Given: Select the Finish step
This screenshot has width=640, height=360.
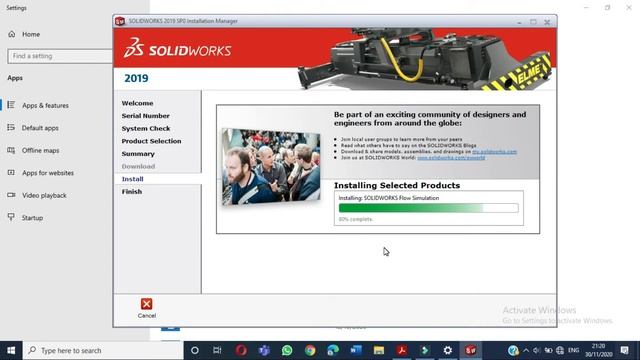Looking at the screenshot, I should coord(132,192).
